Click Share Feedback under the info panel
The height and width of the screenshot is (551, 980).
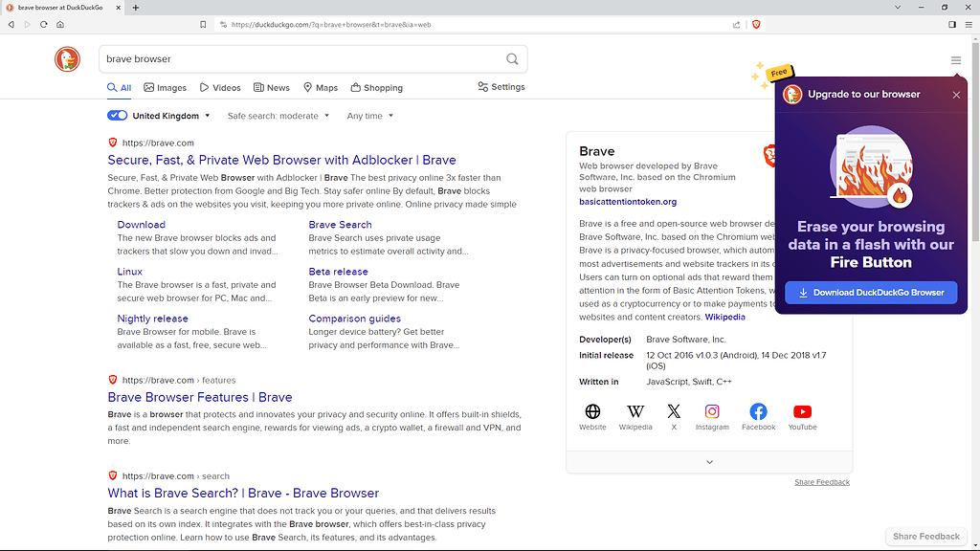coord(822,482)
